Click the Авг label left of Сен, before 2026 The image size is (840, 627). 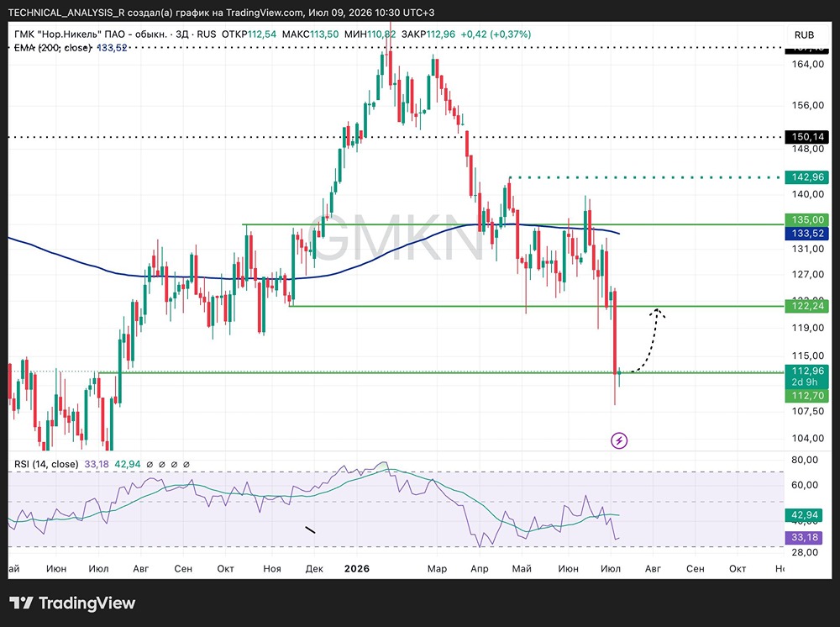click(x=140, y=569)
